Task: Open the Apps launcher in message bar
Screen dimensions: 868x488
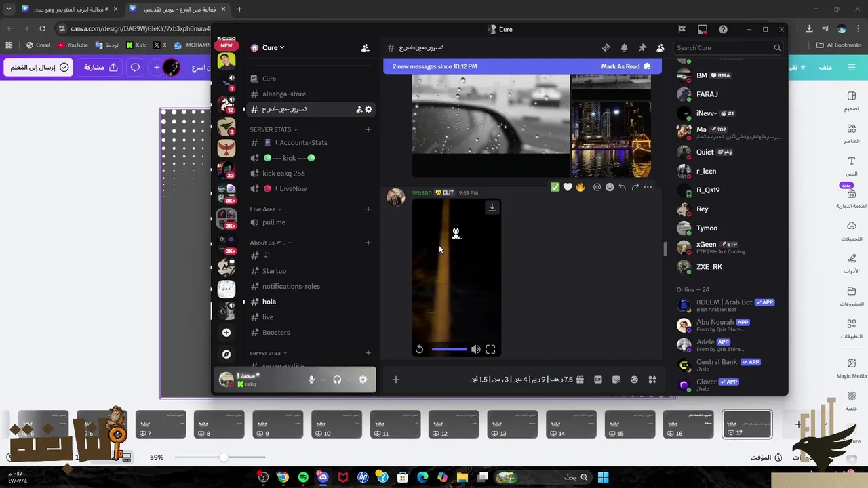Action: tap(652, 380)
